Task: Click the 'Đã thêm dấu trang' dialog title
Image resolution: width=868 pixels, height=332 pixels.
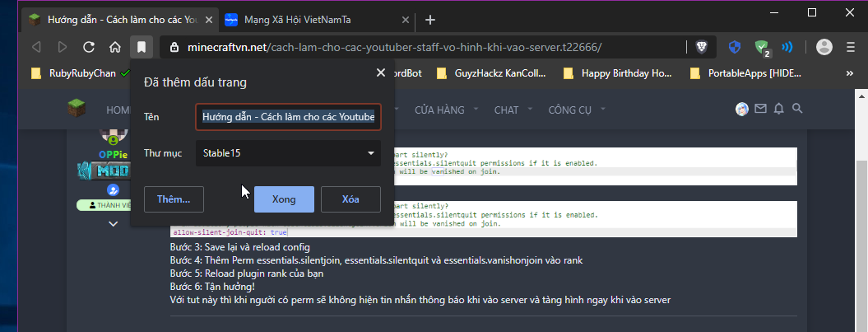Action: click(x=195, y=83)
